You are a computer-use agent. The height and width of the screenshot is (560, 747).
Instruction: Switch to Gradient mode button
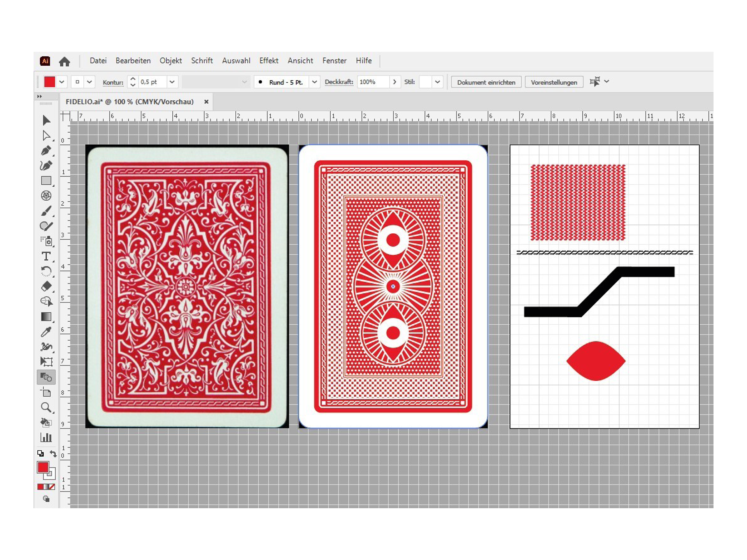(46, 487)
